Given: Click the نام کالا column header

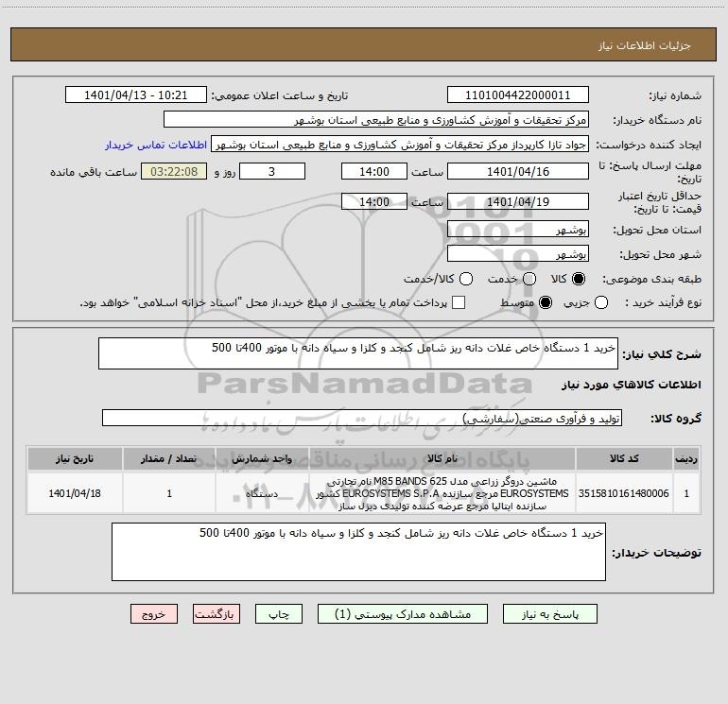Looking at the screenshot, I should click(442, 458).
